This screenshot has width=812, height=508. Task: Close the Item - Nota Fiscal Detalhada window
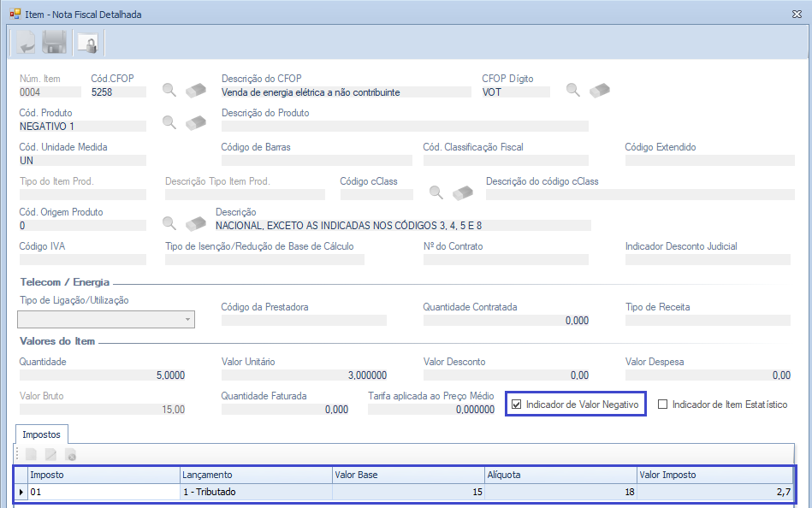click(x=797, y=14)
